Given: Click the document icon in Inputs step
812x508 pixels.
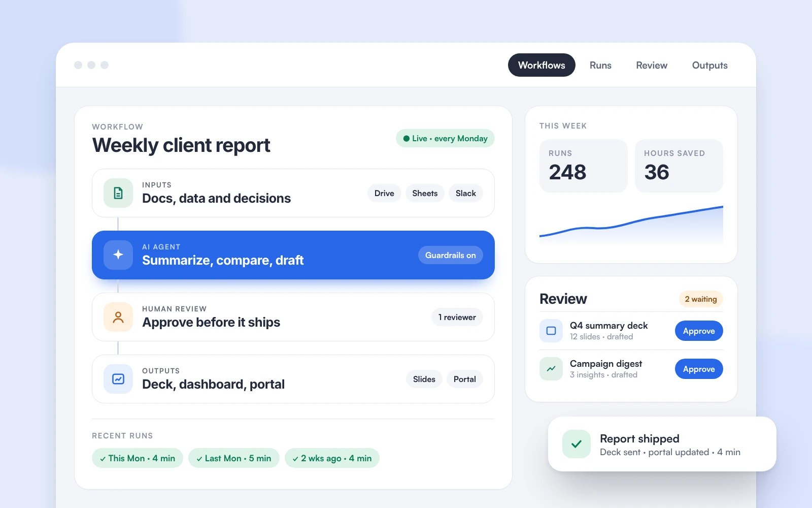Looking at the screenshot, I should [118, 193].
